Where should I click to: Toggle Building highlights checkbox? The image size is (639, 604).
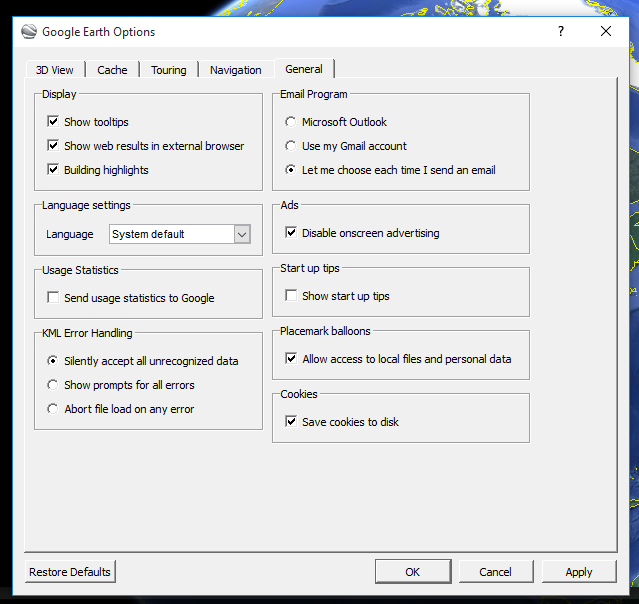click(53, 170)
